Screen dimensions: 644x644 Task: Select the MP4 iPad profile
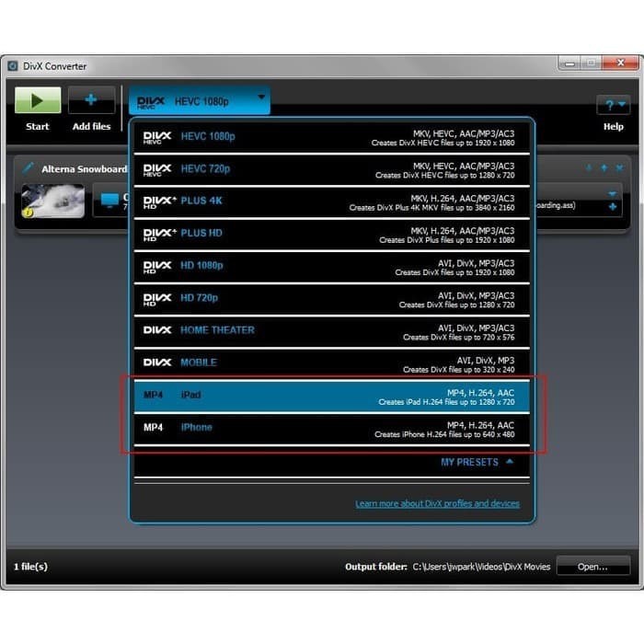click(332, 397)
